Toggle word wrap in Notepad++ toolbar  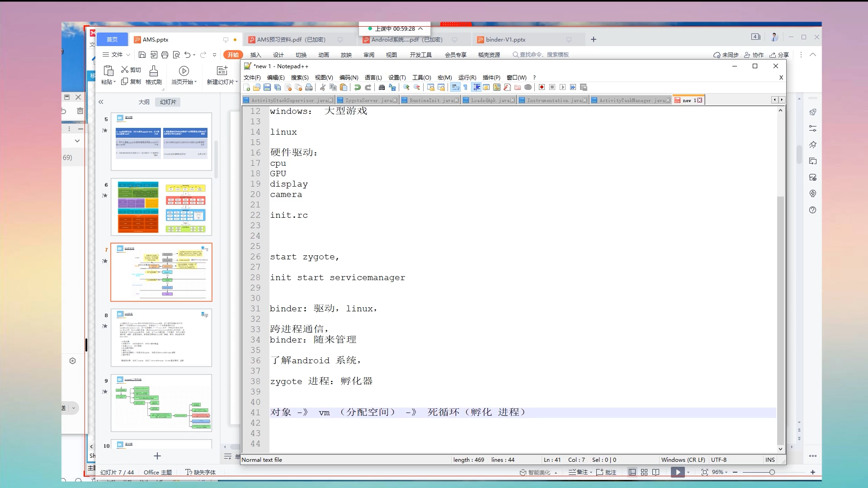[x=455, y=87]
